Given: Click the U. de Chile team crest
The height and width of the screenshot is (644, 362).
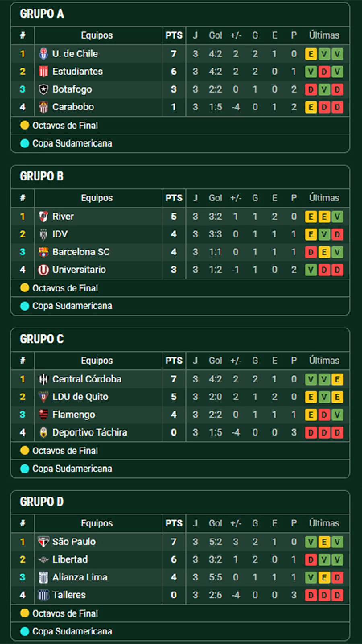Looking at the screenshot, I should click(43, 54).
